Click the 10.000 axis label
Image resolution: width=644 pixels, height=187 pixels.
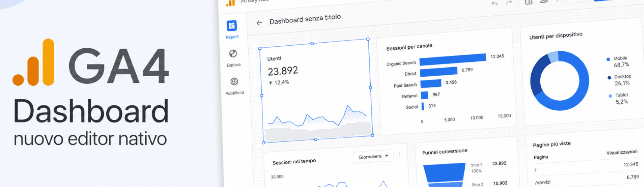(477, 118)
